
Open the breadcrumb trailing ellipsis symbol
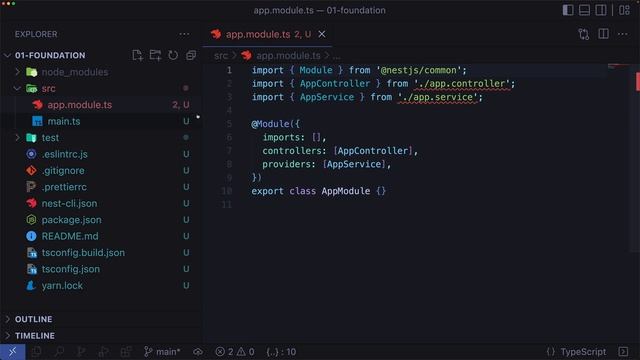tap(337, 56)
